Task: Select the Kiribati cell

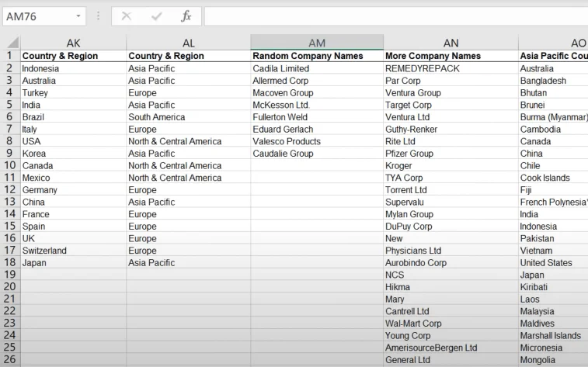Action: (553, 287)
